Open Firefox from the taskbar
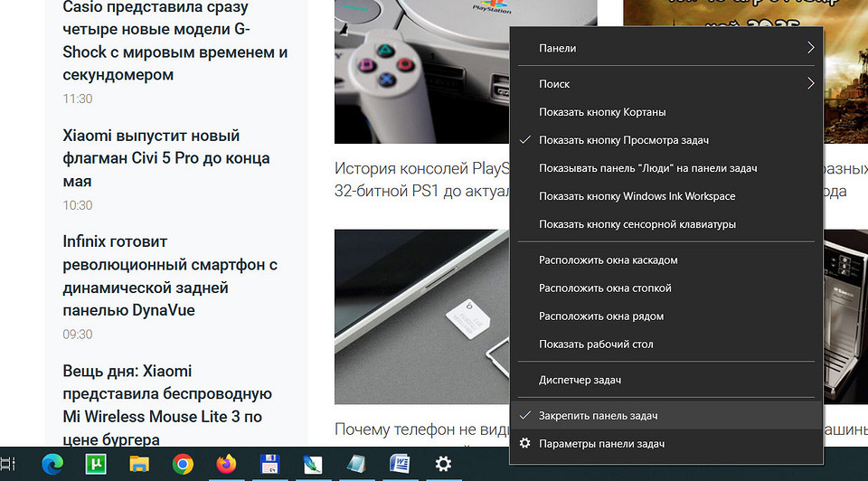 click(x=226, y=464)
